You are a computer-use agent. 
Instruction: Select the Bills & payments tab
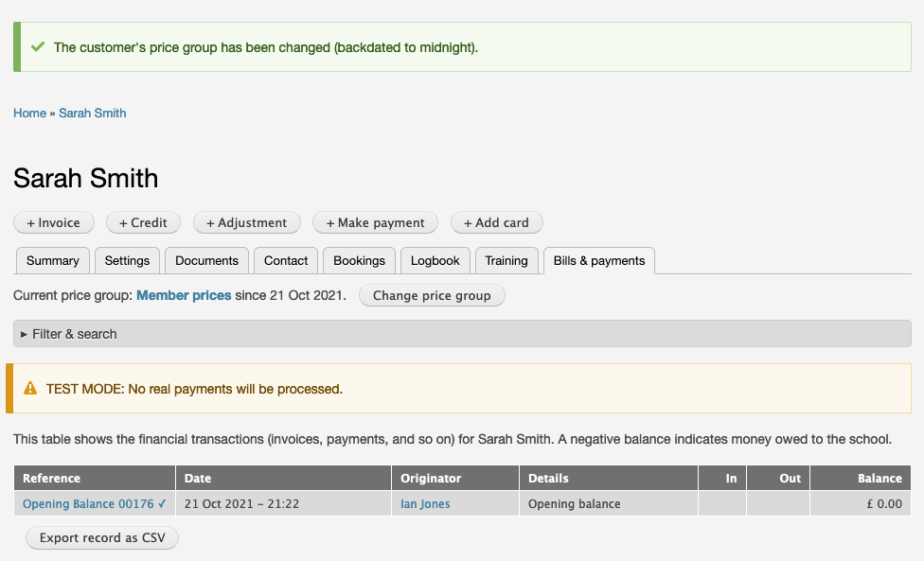(x=599, y=261)
